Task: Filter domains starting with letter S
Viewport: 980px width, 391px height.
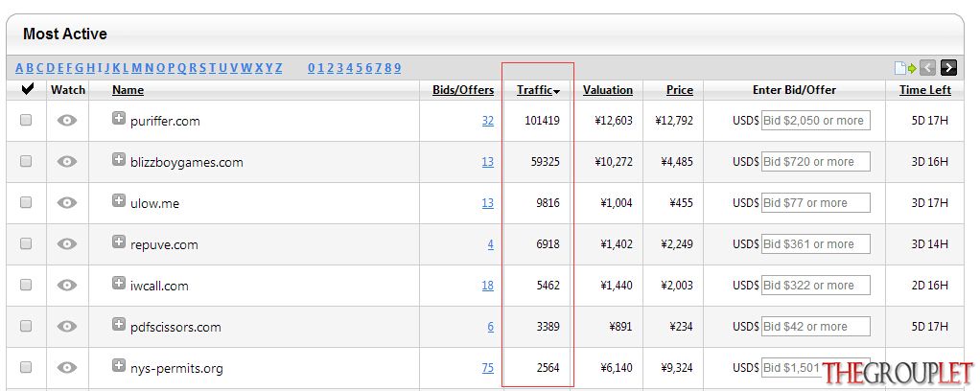Action: [x=202, y=67]
